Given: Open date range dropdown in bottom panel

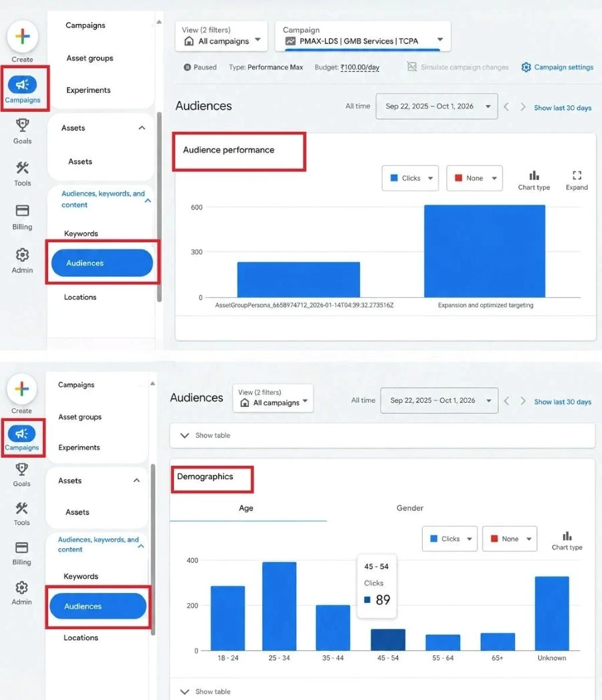Looking at the screenshot, I should tap(439, 400).
